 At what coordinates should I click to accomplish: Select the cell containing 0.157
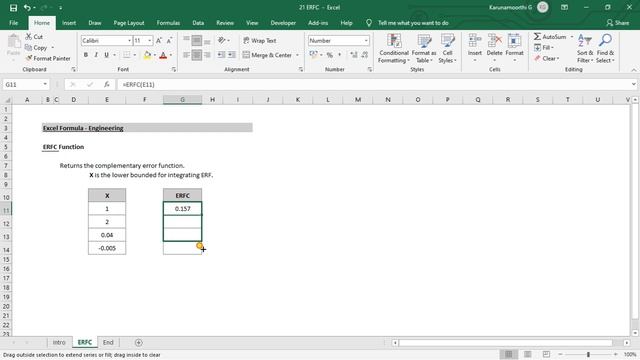(x=182, y=209)
